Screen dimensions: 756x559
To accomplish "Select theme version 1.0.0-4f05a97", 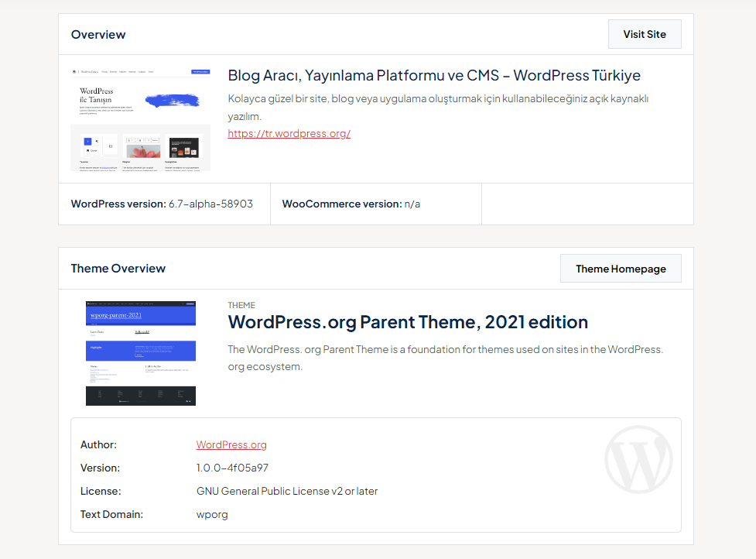I will [x=232, y=468].
